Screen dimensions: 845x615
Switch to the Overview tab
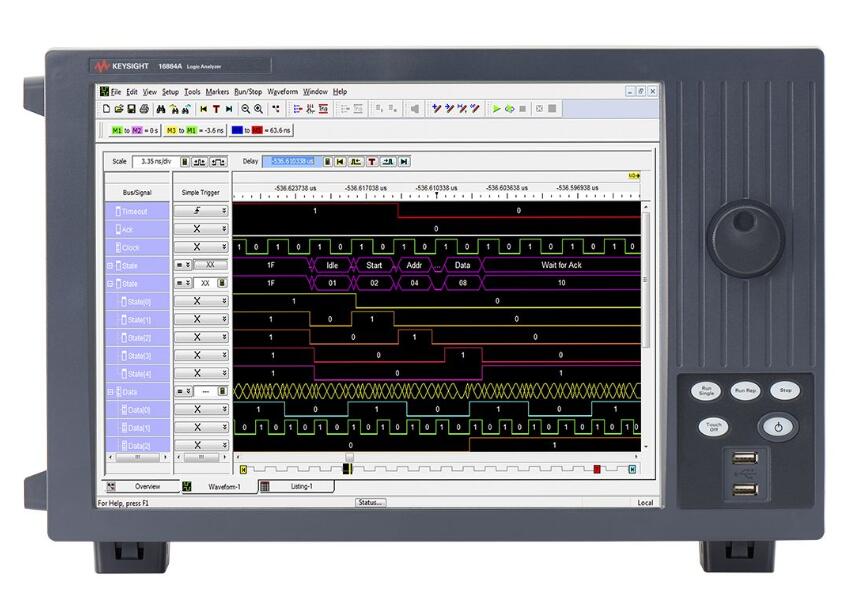point(147,486)
